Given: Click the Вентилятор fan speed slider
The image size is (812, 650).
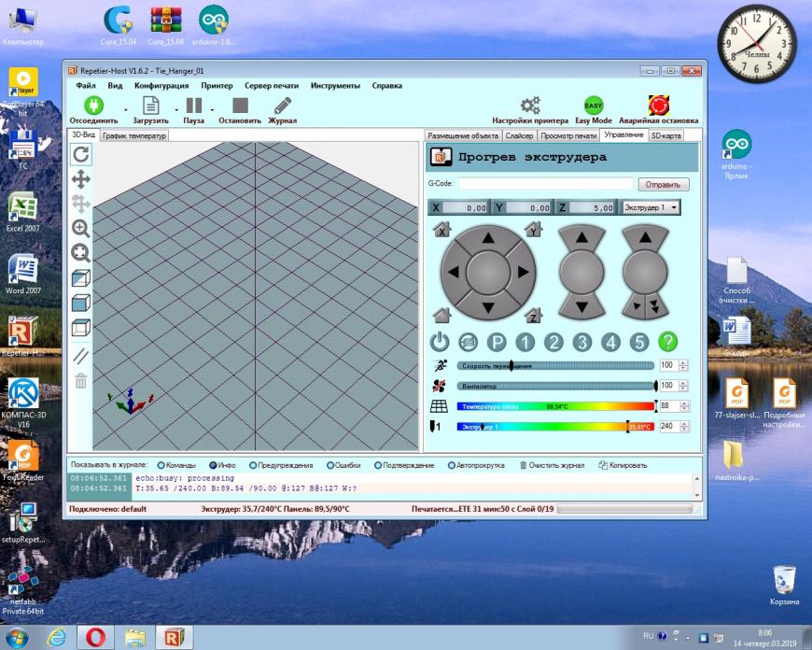Looking at the screenshot, I should (x=556, y=386).
